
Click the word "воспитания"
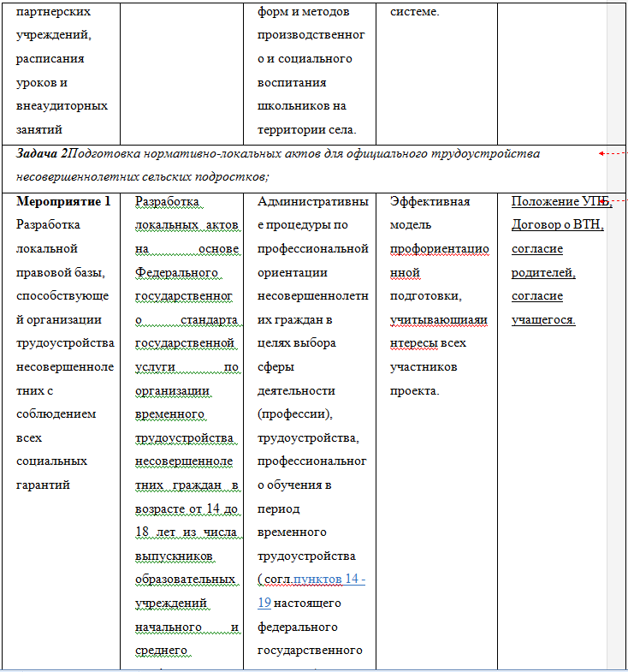pyautogui.click(x=292, y=83)
